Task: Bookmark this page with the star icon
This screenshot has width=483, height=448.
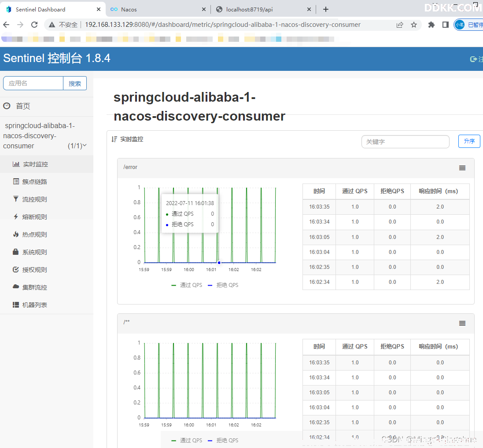Action: 414,25
